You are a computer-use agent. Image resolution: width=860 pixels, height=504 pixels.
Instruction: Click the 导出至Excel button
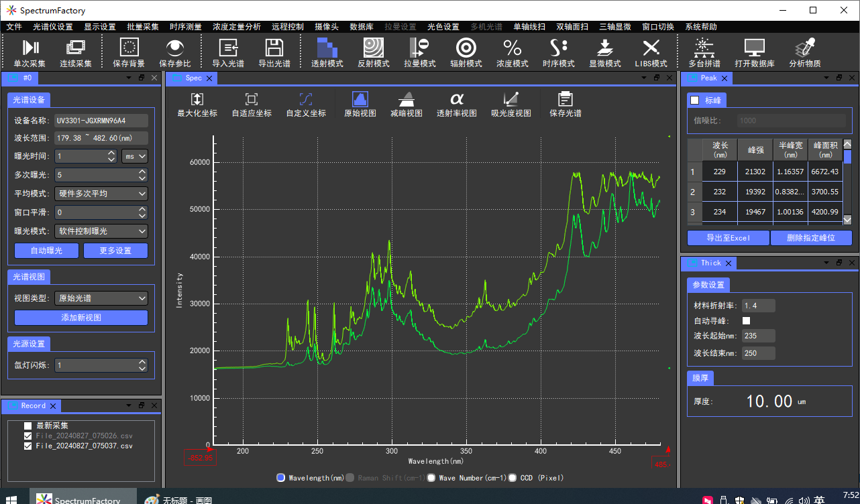(728, 238)
